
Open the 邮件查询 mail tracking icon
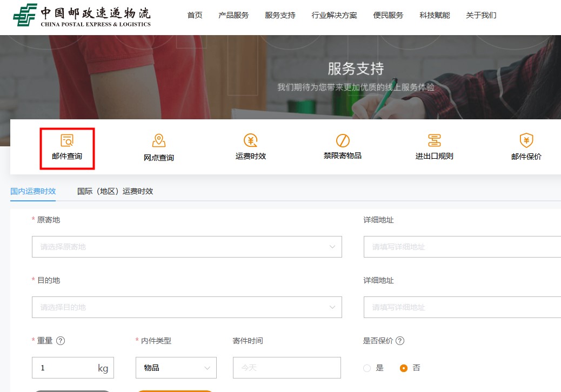click(67, 141)
